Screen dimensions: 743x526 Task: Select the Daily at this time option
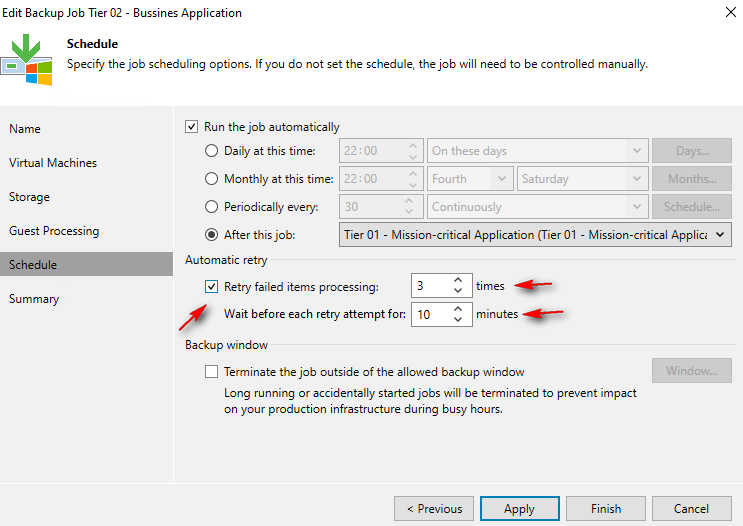pos(211,151)
